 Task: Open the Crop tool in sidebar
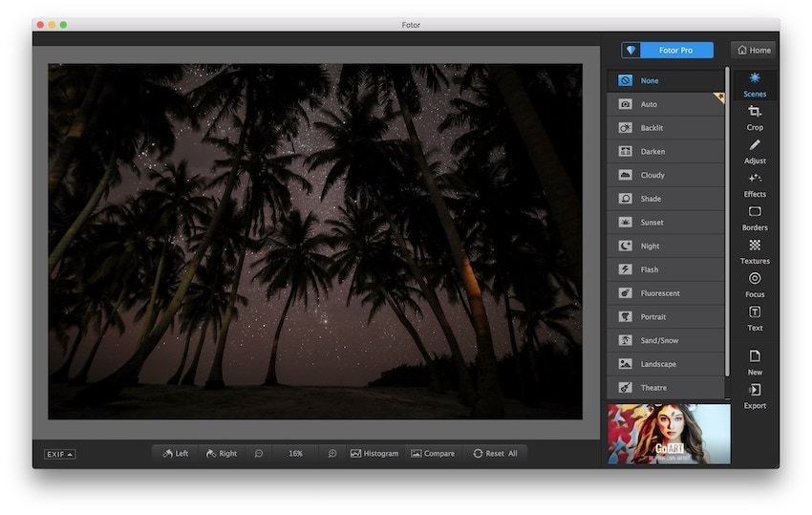[x=755, y=118]
